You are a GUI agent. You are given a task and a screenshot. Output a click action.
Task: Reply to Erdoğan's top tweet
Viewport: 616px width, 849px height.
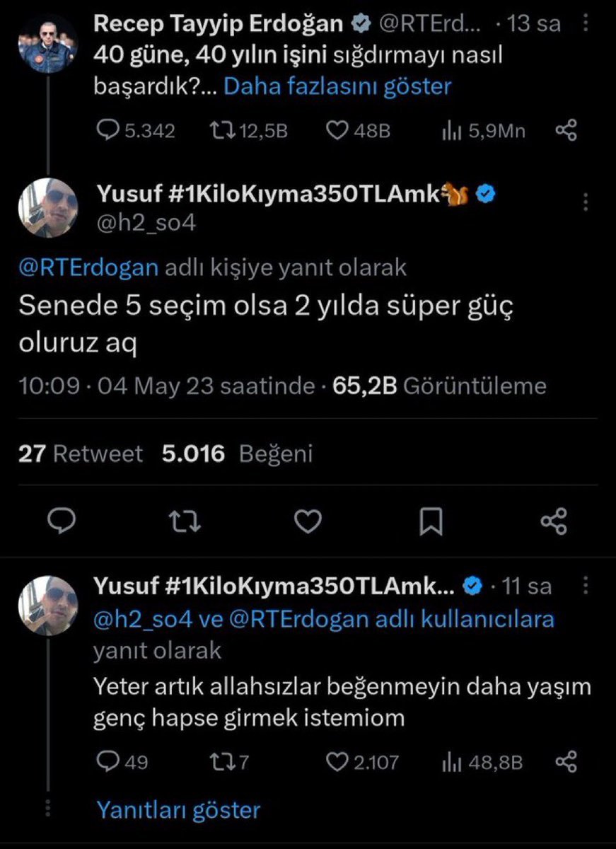(107, 130)
